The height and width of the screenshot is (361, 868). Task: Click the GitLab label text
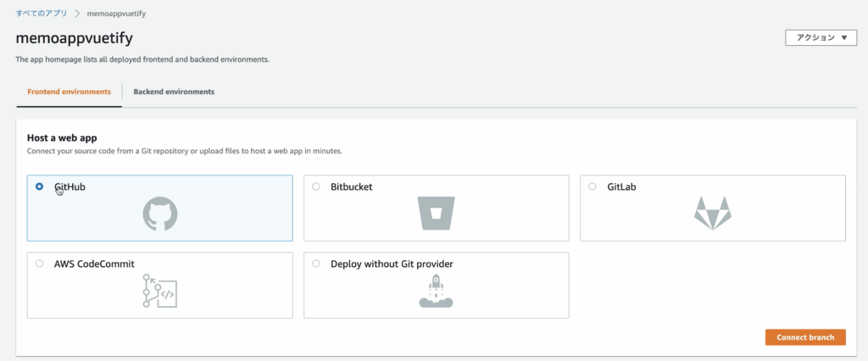[621, 186]
